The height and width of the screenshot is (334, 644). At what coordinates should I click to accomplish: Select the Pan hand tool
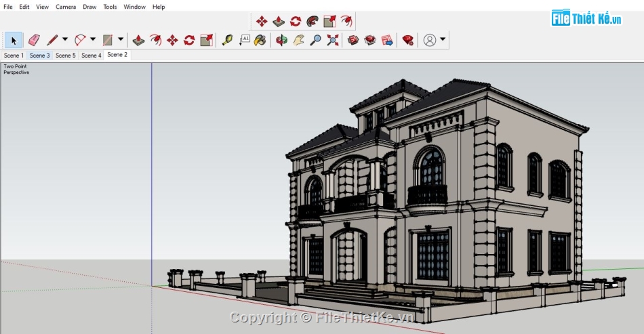[x=298, y=40]
